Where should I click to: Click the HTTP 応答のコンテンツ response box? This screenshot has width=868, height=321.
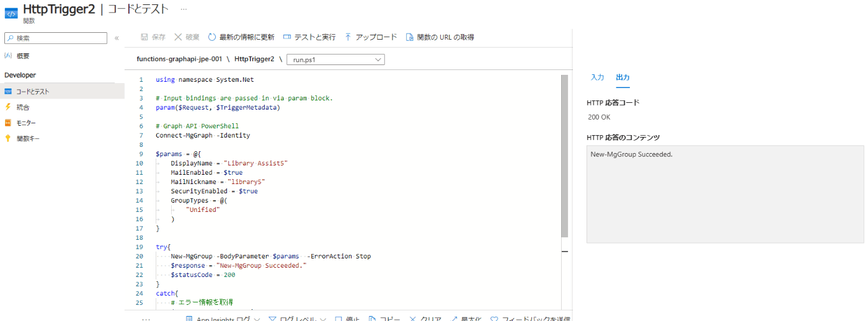[725, 194]
